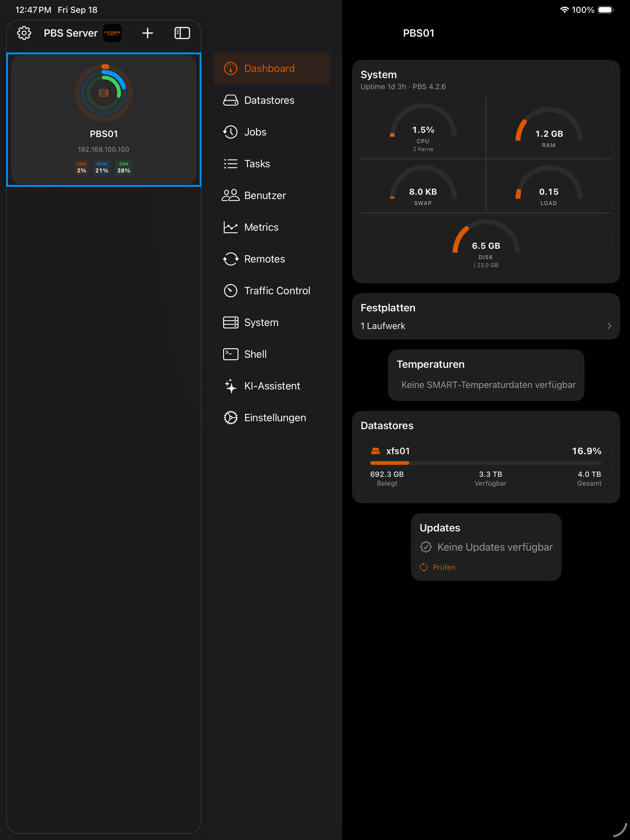Viewport: 630px width, 840px height.
Task: Open the Tasks list
Action: 272,164
